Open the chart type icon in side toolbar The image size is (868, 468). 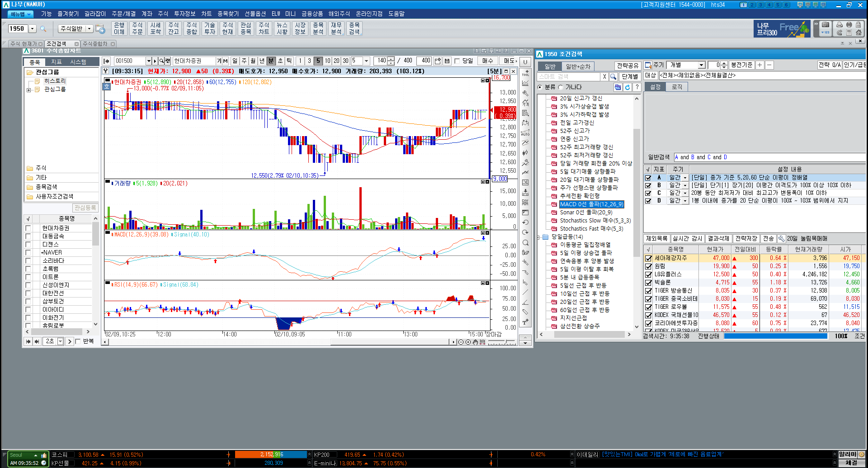click(525, 83)
